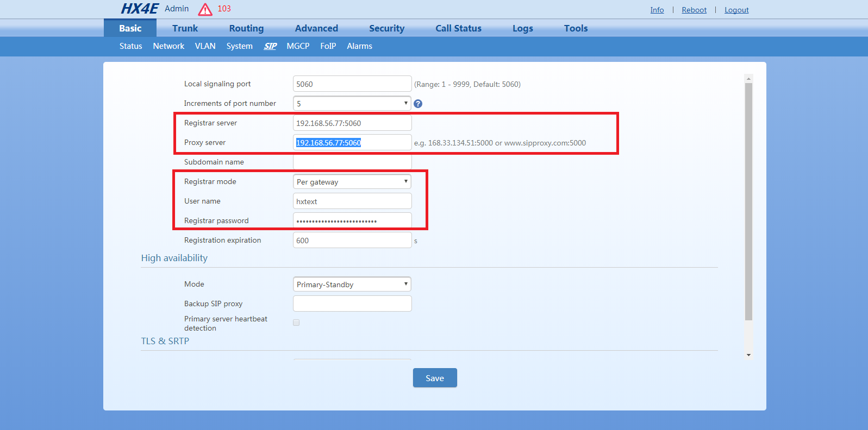Select the Alarms submenu item

pos(359,46)
